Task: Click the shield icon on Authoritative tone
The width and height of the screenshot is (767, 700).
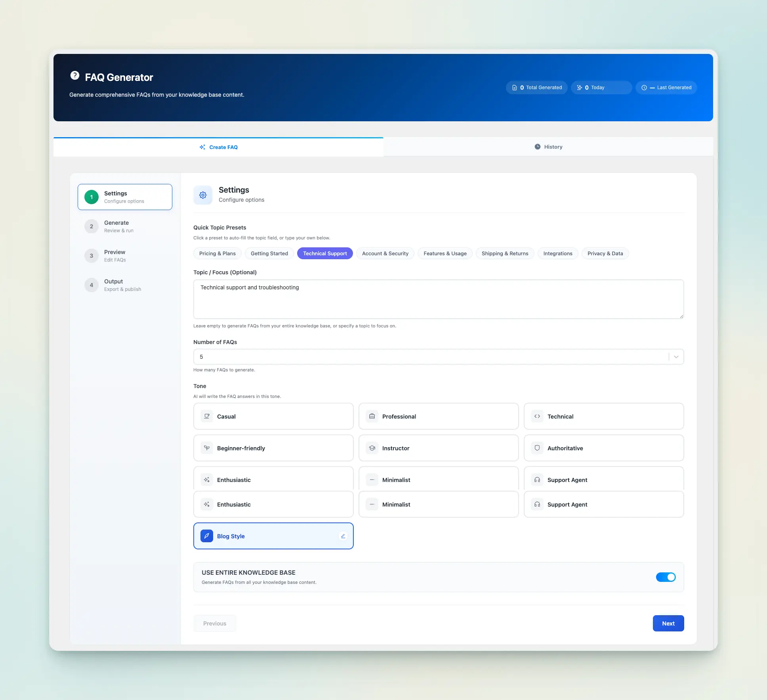Action: click(x=537, y=448)
